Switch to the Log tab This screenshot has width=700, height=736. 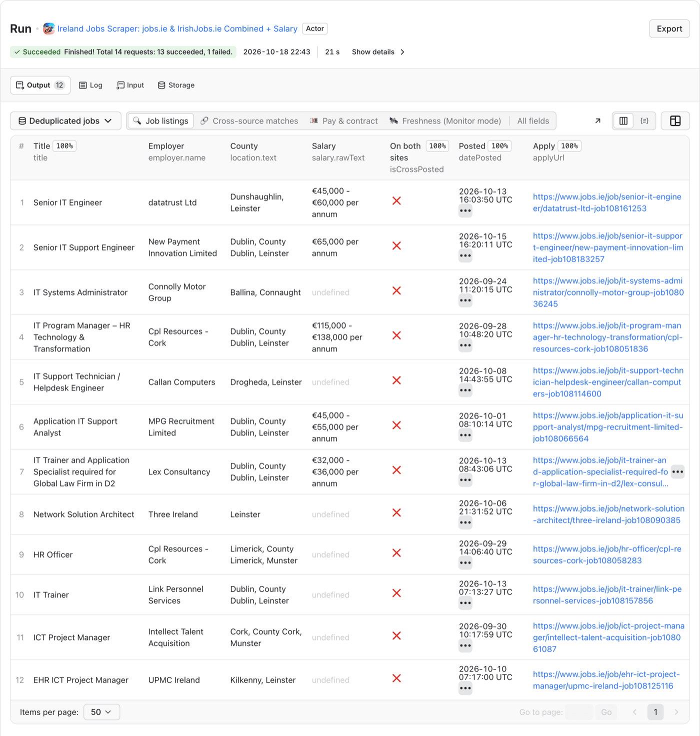point(90,85)
